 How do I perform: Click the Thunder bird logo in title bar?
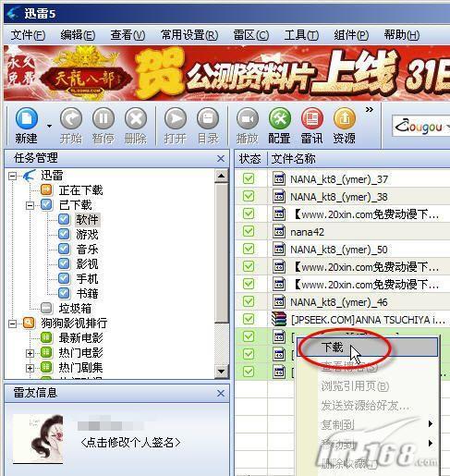pos(13,13)
